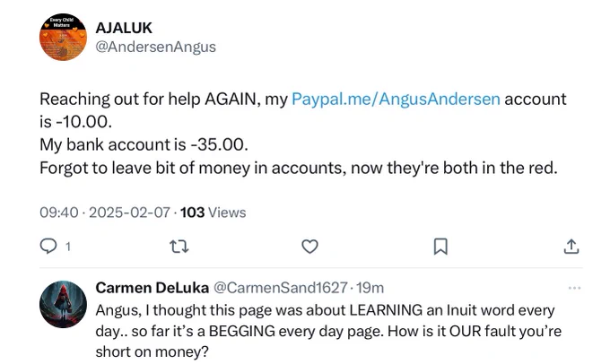Viewport: 610px width, 364px height.
Task: Like the tweet with heart icon
Action: pos(309,247)
